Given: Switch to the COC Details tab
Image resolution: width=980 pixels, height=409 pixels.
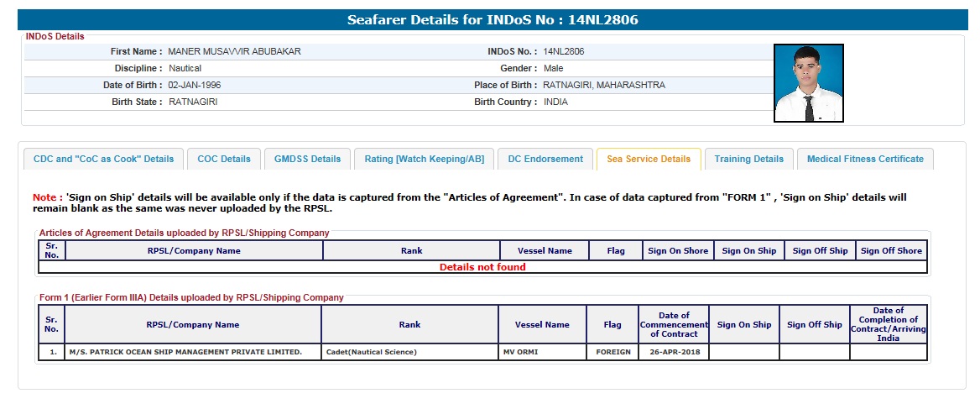Looking at the screenshot, I should coord(224,159).
